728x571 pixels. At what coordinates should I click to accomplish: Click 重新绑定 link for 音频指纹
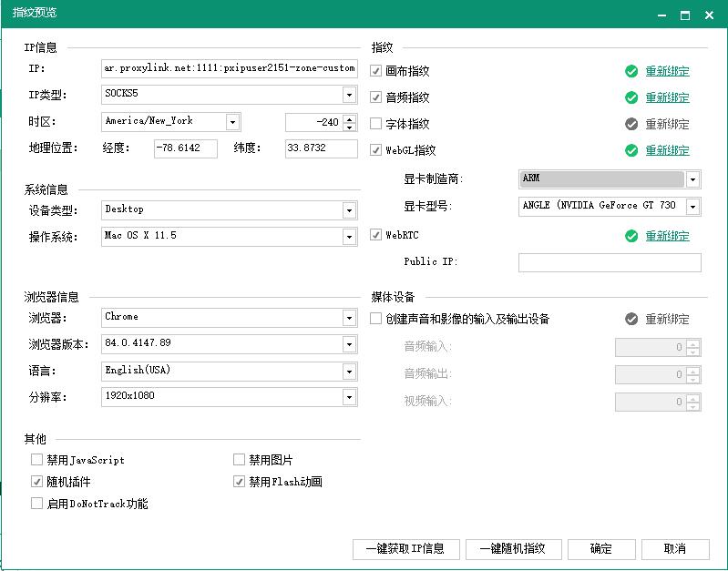667,97
